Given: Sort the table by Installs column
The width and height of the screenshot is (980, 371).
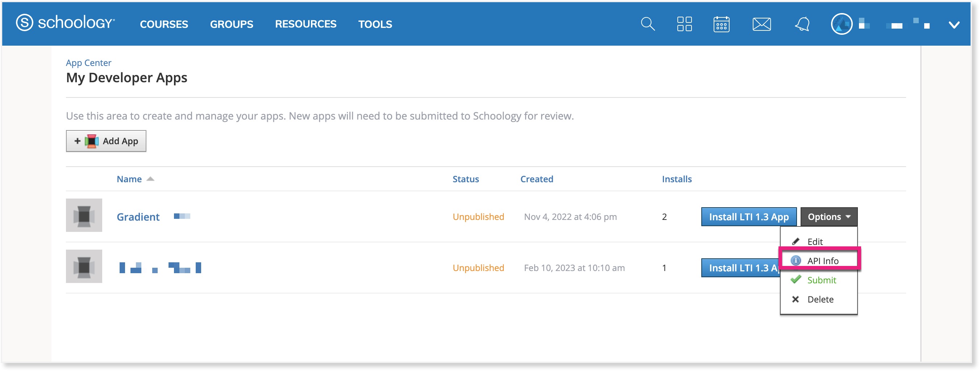Looking at the screenshot, I should [x=676, y=179].
